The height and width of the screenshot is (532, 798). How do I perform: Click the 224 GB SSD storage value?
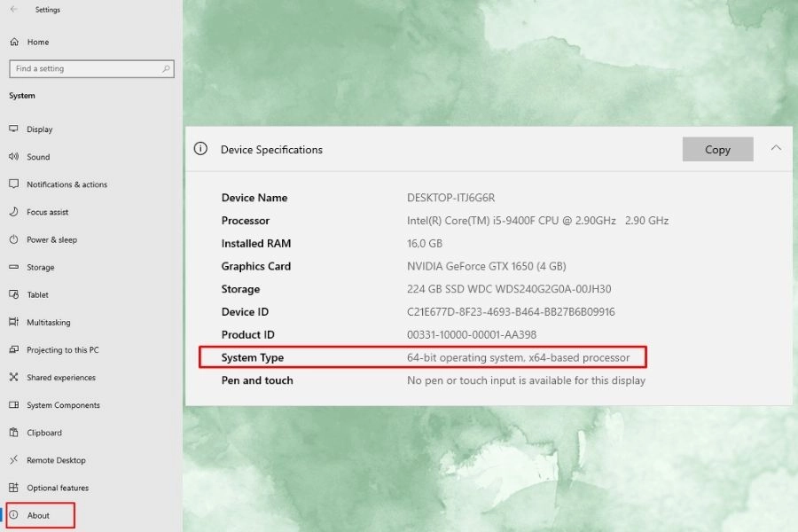click(x=509, y=289)
